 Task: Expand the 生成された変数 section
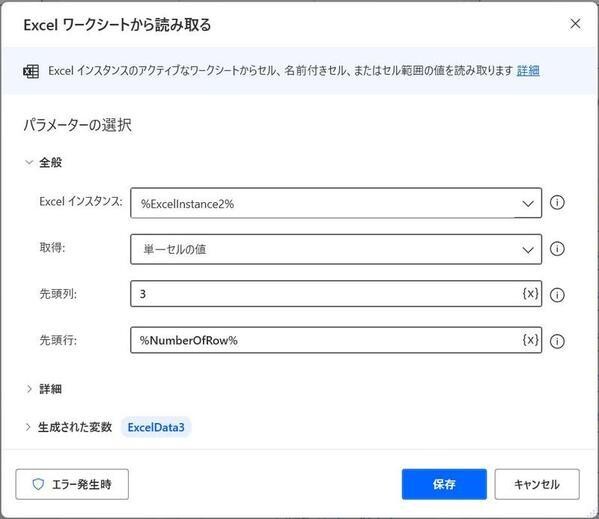[28, 427]
